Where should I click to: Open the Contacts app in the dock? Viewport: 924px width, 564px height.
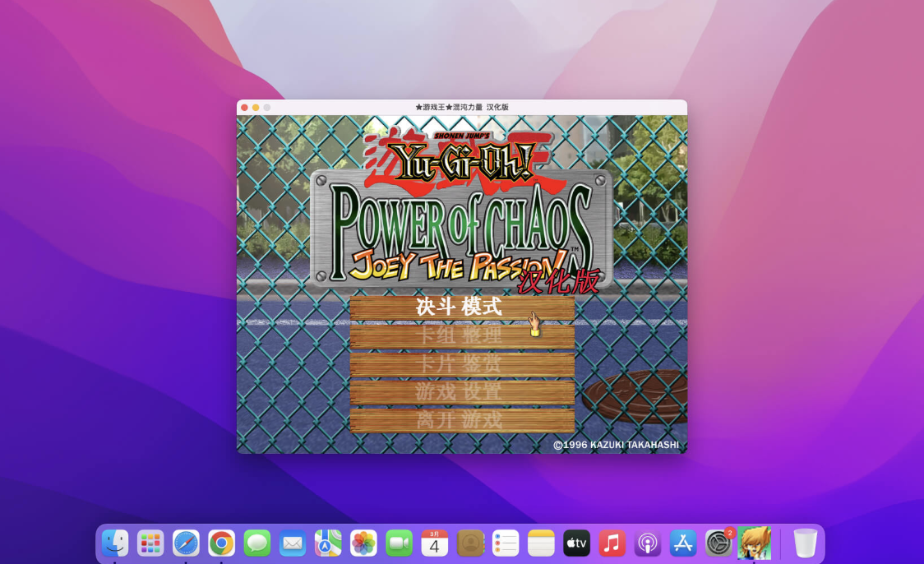[x=470, y=543]
